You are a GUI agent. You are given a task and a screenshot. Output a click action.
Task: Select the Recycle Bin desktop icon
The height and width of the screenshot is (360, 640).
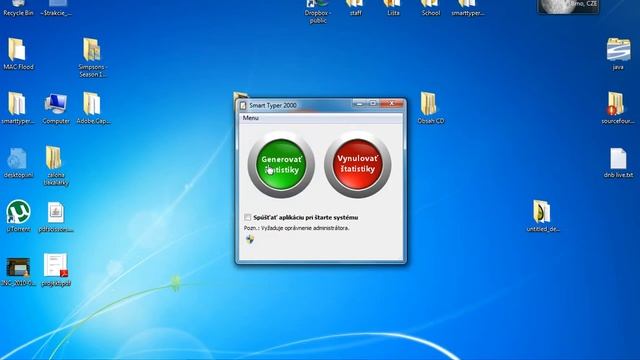(x=18, y=8)
